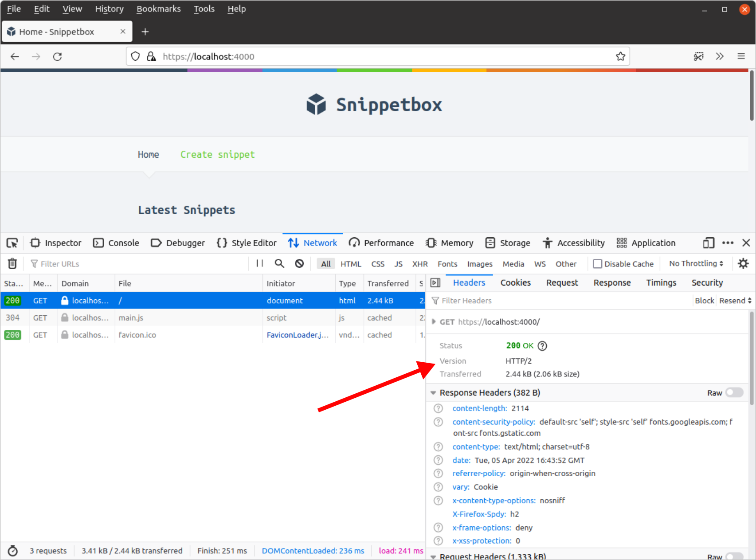Screen dimensions: 756x560
Task: Toggle responsive design mode icon
Action: tap(708, 243)
